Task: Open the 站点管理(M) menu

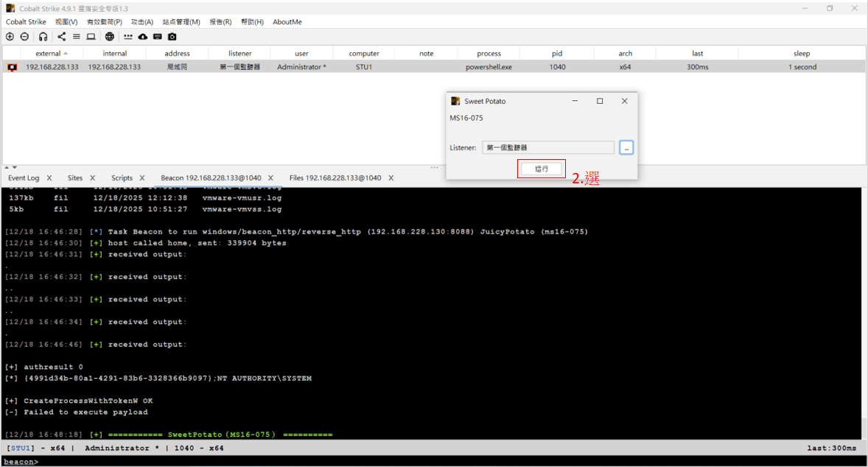Action: (181, 22)
